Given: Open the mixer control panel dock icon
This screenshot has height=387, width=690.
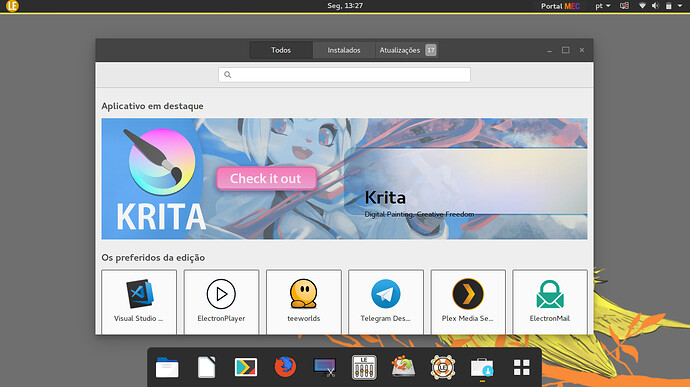Looking at the screenshot, I should (x=364, y=367).
